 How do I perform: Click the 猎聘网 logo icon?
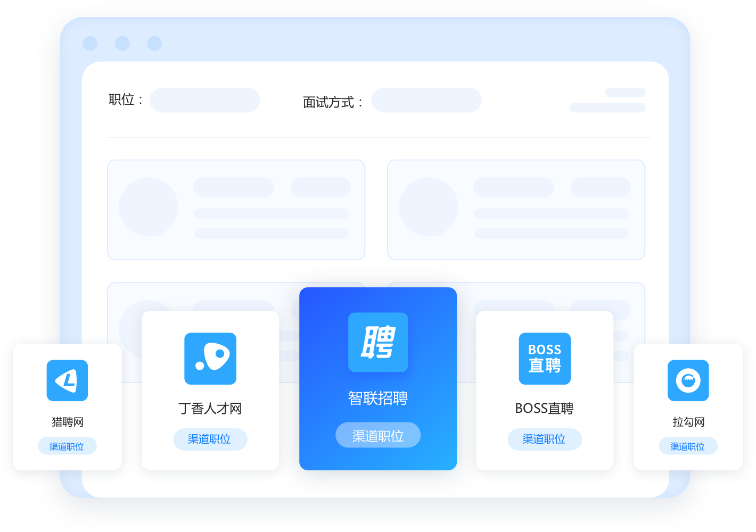pyautogui.click(x=67, y=380)
